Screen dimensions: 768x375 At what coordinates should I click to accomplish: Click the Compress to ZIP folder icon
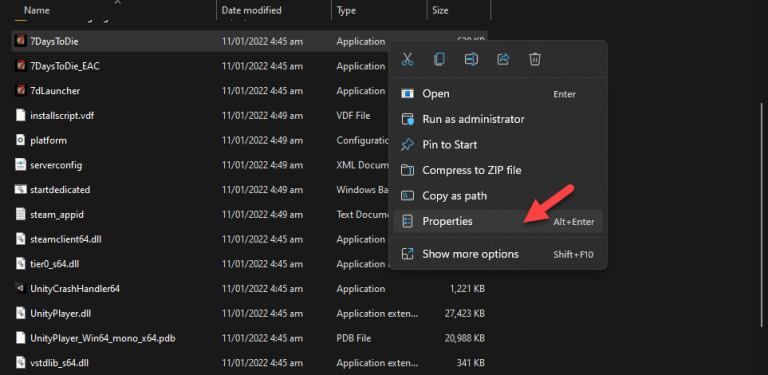pyautogui.click(x=407, y=170)
